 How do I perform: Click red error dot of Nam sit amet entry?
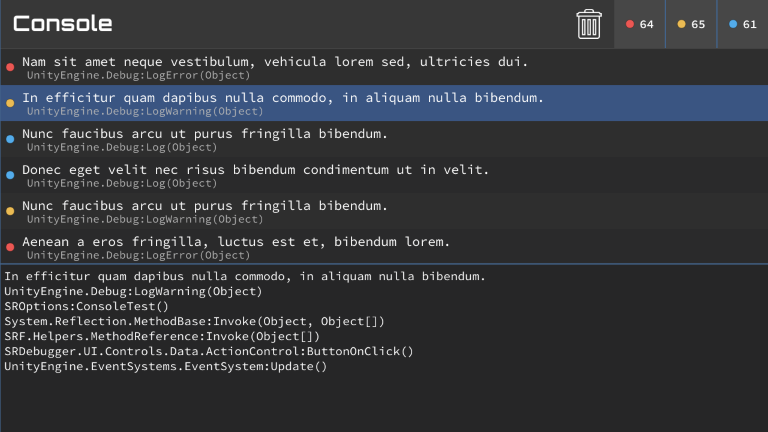(10, 67)
